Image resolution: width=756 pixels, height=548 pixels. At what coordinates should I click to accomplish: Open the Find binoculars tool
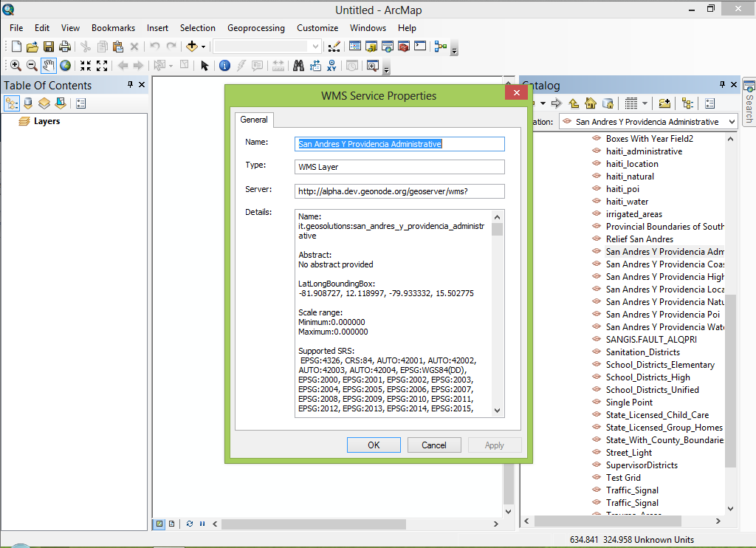[x=298, y=66]
